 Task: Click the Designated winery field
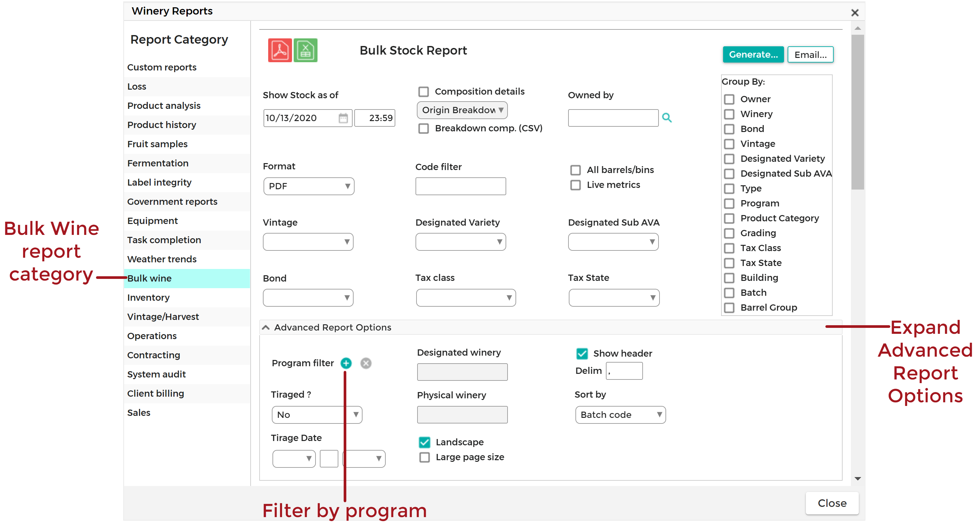[462, 372]
